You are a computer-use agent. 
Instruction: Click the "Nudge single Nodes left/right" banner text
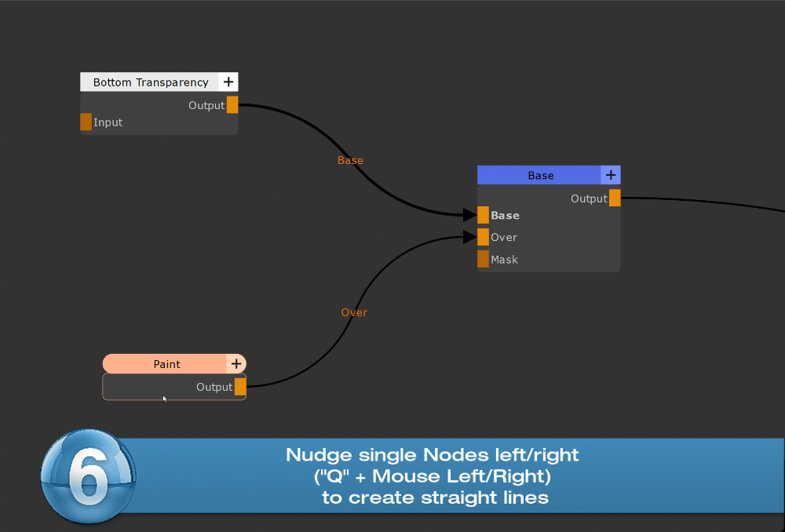coord(432,455)
